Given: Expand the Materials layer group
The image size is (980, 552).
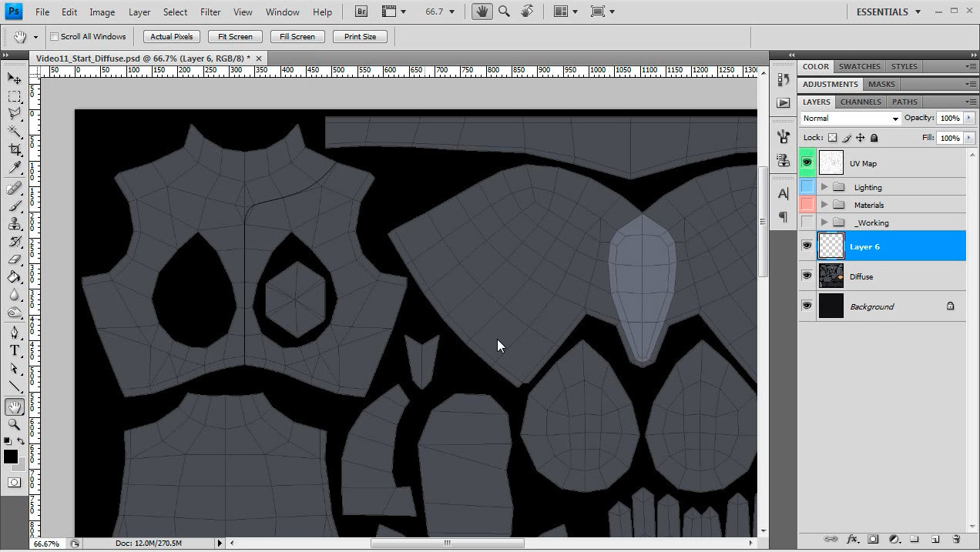Looking at the screenshot, I should click(824, 205).
